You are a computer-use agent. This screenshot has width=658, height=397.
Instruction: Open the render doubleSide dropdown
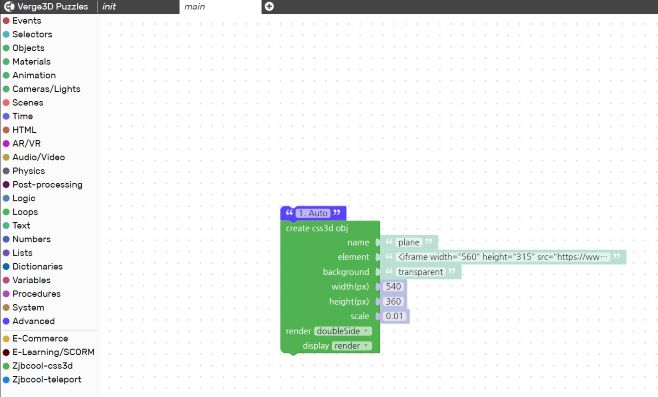tap(343, 331)
